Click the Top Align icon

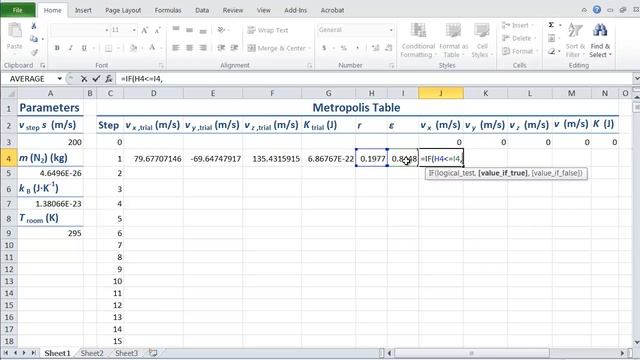[176, 29]
